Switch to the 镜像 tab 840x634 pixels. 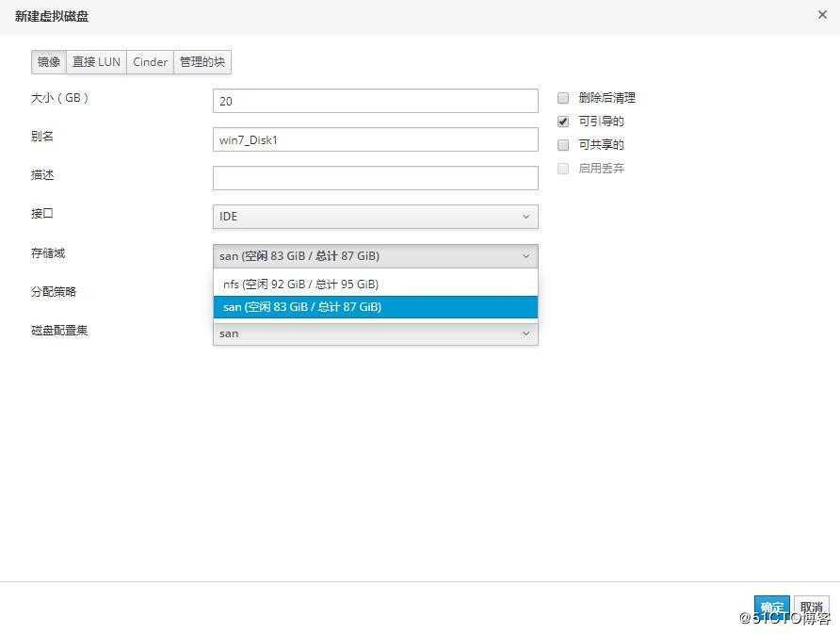pyautogui.click(x=49, y=62)
